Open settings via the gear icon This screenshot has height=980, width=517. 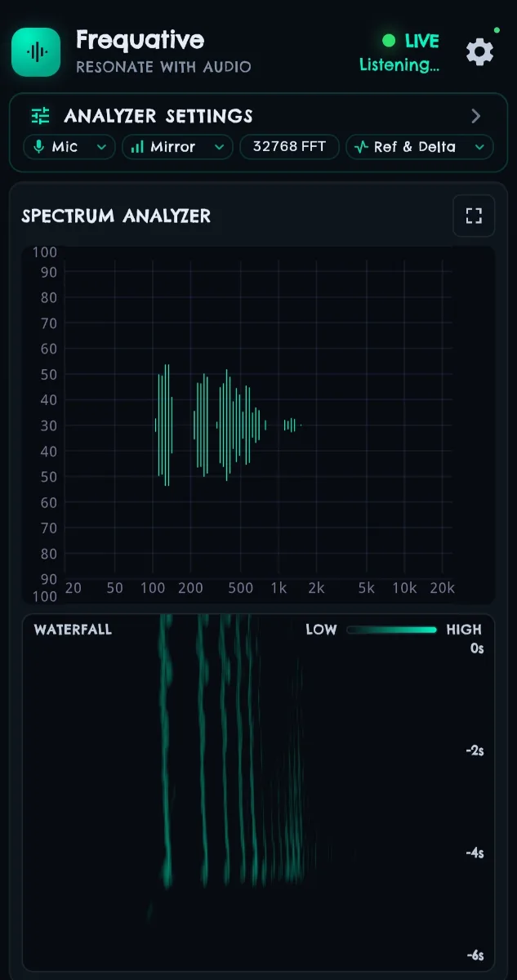[479, 52]
